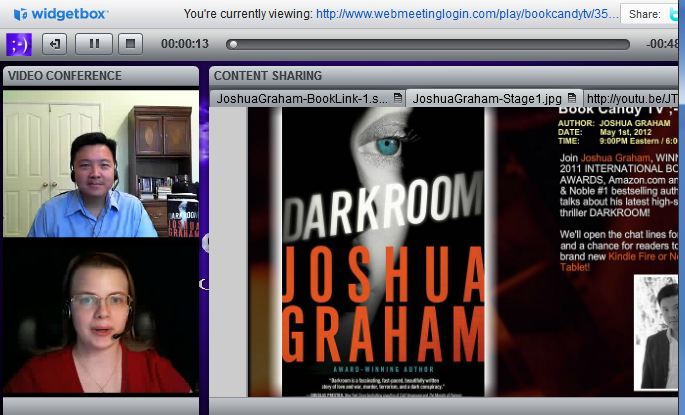Click the widgetbox logo
Image resolution: width=685 pixels, height=415 pixels.
pyautogui.click(x=60, y=14)
